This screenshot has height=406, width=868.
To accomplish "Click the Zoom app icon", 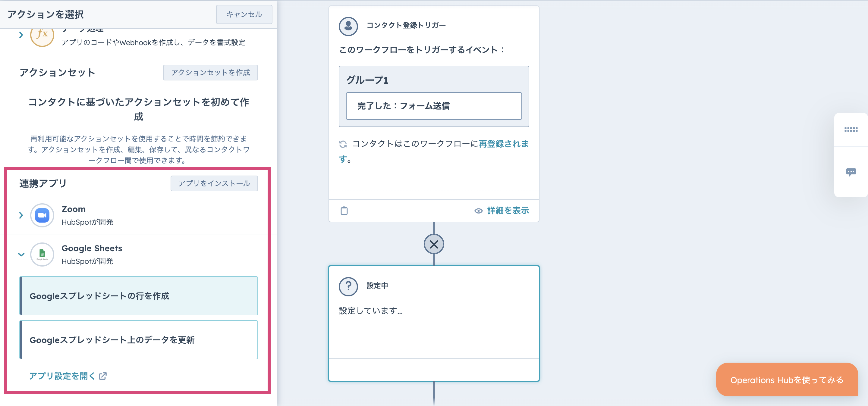I will [42, 215].
